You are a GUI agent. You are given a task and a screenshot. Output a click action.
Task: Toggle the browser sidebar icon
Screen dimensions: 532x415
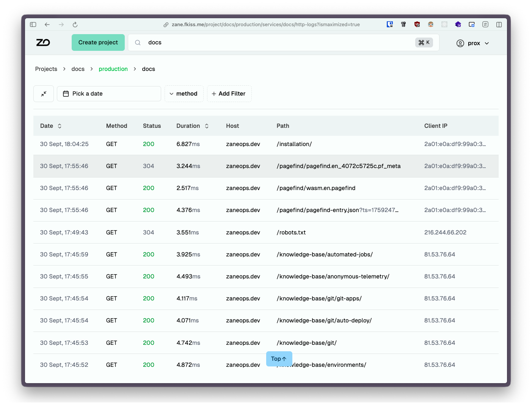click(33, 25)
